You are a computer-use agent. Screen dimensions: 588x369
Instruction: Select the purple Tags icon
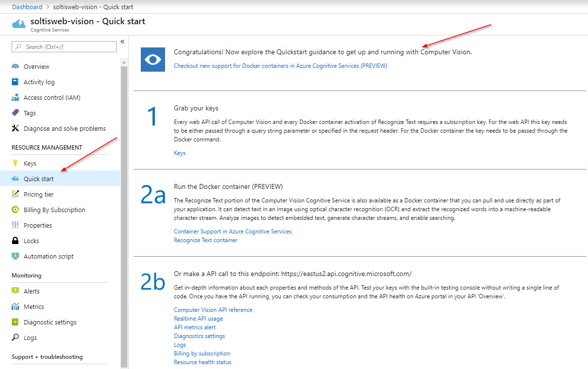[x=15, y=113]
